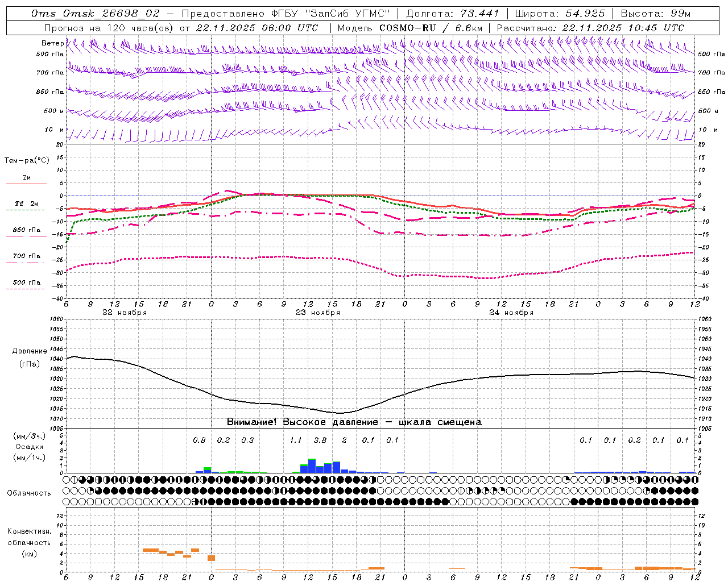728x582 pixels.
Task: Click the solid line sample under 2м legend
Action: pyautogui.click(x=27, y=184)
